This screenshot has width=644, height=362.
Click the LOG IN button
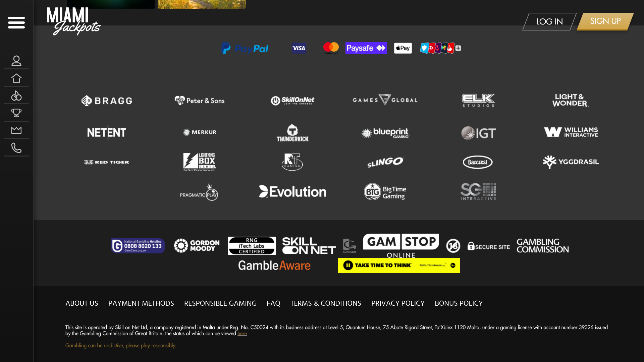click(x=549, y=21)
